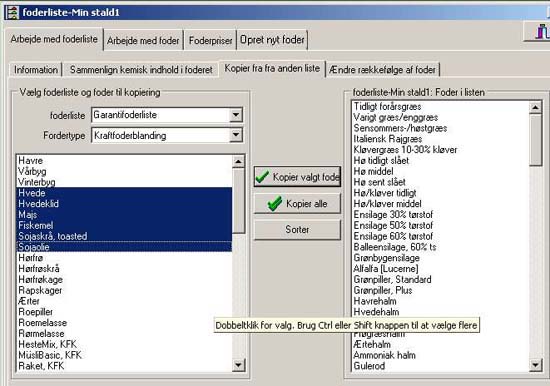Select Grønbygensilage in right list
The width and height of the screenshot is (550, 386).
441,258
